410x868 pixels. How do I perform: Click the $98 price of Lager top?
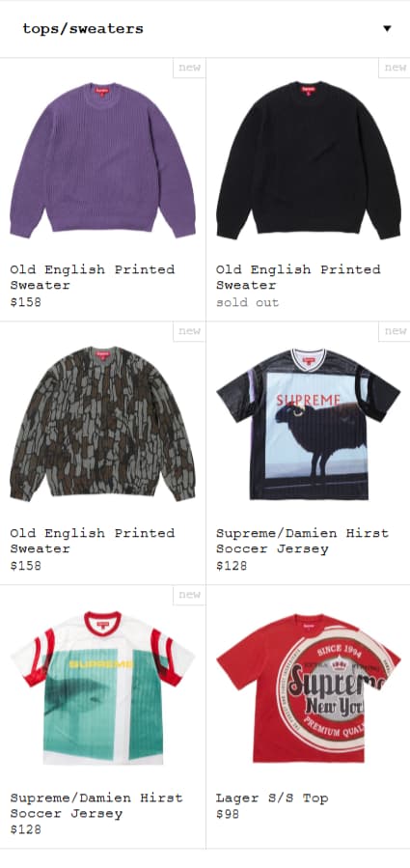(x=228, y=814)
